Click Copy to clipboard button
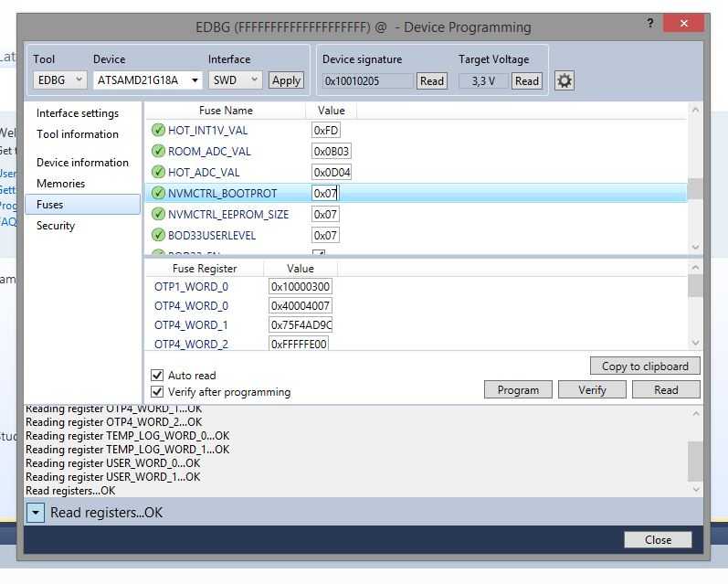 click(645, 366)
